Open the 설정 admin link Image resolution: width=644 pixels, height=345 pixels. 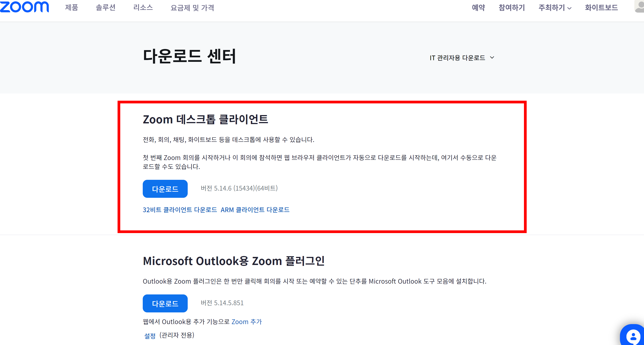(x=150, y=336)
